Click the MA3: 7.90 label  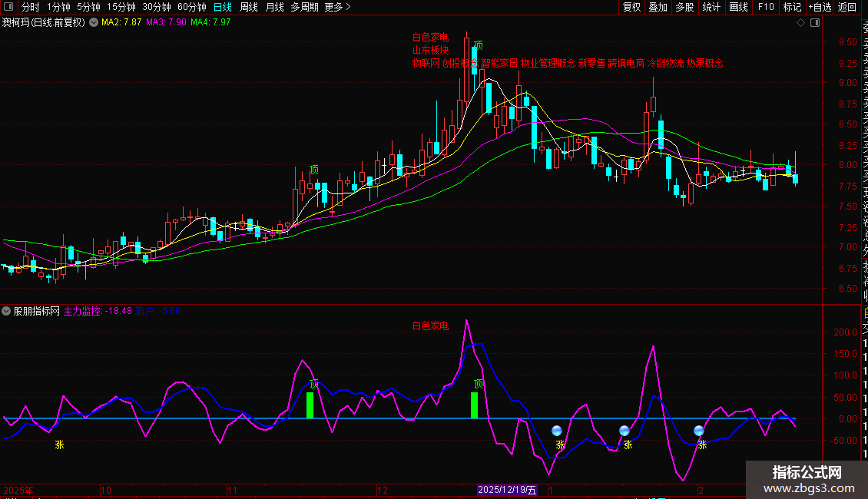point(166,22)
